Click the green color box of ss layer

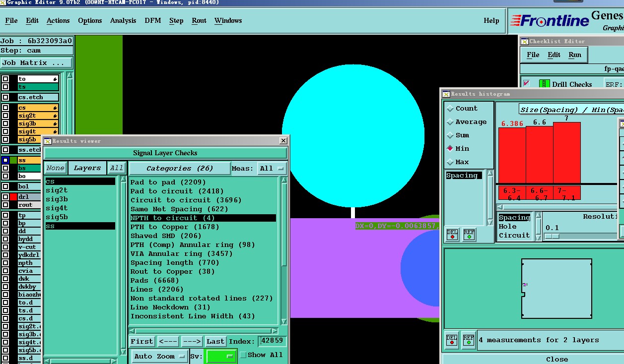13,160
